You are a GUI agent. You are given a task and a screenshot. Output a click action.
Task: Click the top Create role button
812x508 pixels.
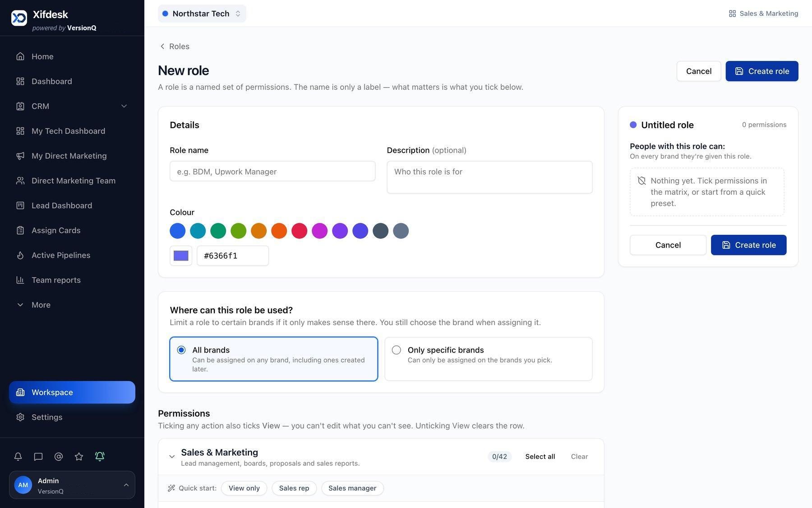click(762, 71)
